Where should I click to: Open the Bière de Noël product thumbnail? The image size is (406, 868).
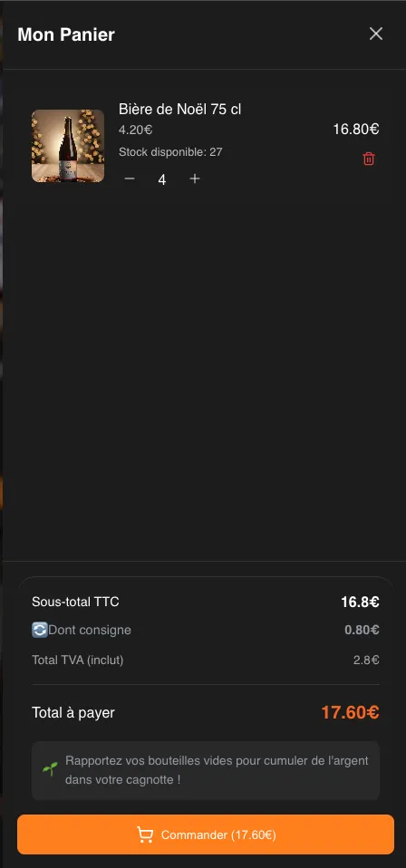(68, 146)
